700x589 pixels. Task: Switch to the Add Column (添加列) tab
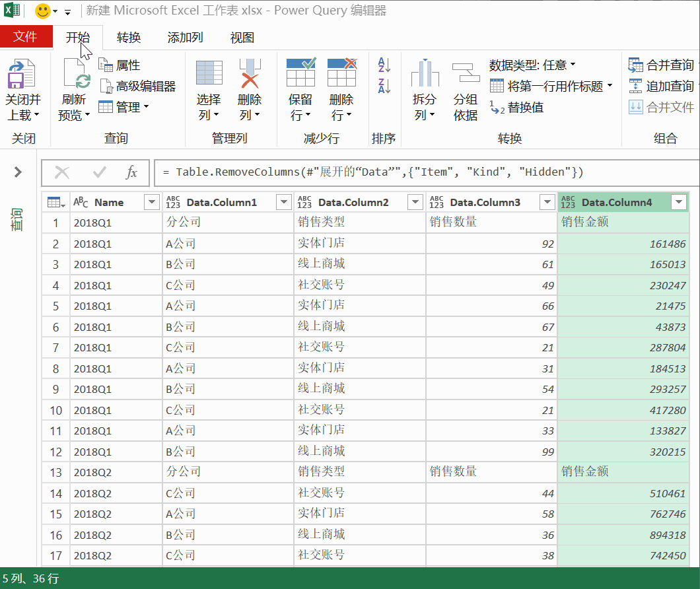point(186,38)
